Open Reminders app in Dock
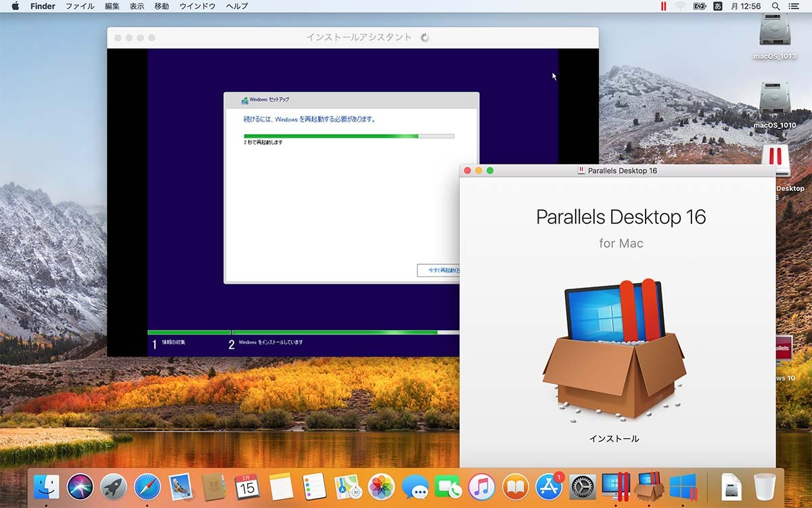The width and height of the screenshot is (812, 508). pos(314,487)
